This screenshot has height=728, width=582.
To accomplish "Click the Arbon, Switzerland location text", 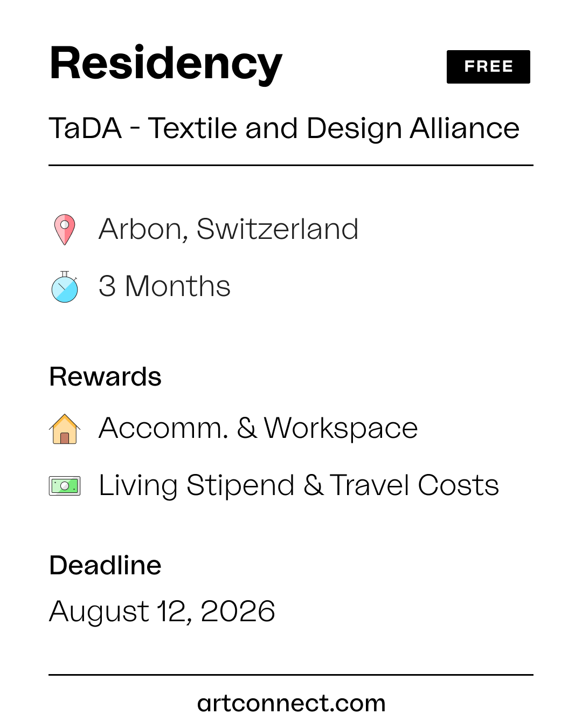I will [x=228, y=230].
